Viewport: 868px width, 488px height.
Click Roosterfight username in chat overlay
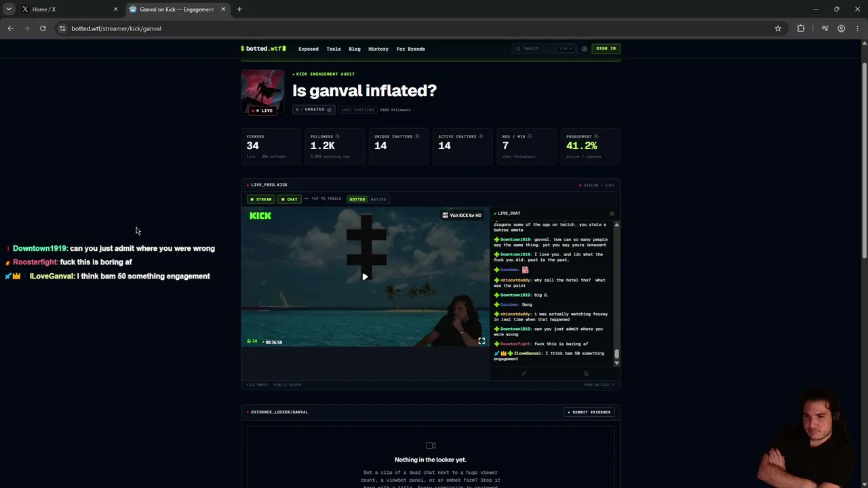pyautogui.click(x=35, y=262)
